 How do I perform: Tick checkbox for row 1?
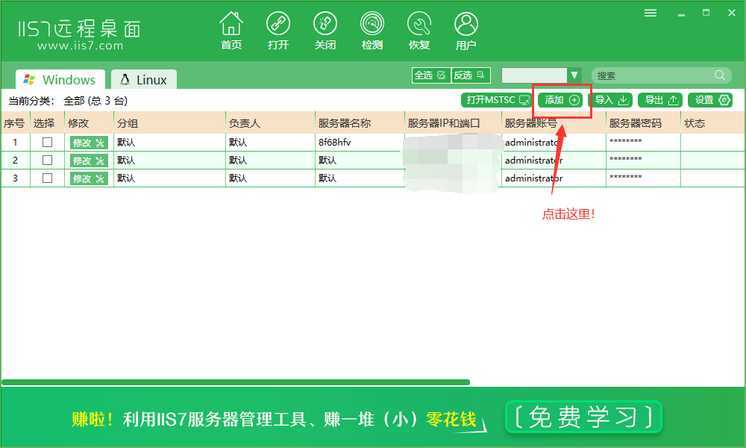point(47,142)
